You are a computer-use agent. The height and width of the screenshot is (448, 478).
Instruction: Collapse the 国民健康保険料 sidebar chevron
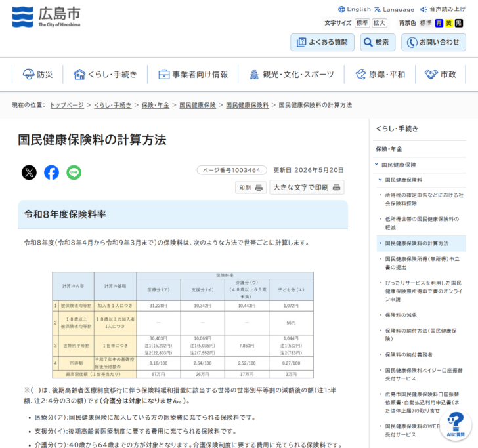(380, 180)
